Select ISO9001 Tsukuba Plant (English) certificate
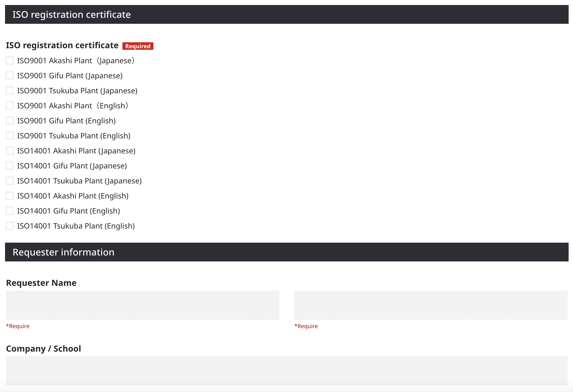Image resolution: width=573 pixels, height=392 pixels. [9, 135]
